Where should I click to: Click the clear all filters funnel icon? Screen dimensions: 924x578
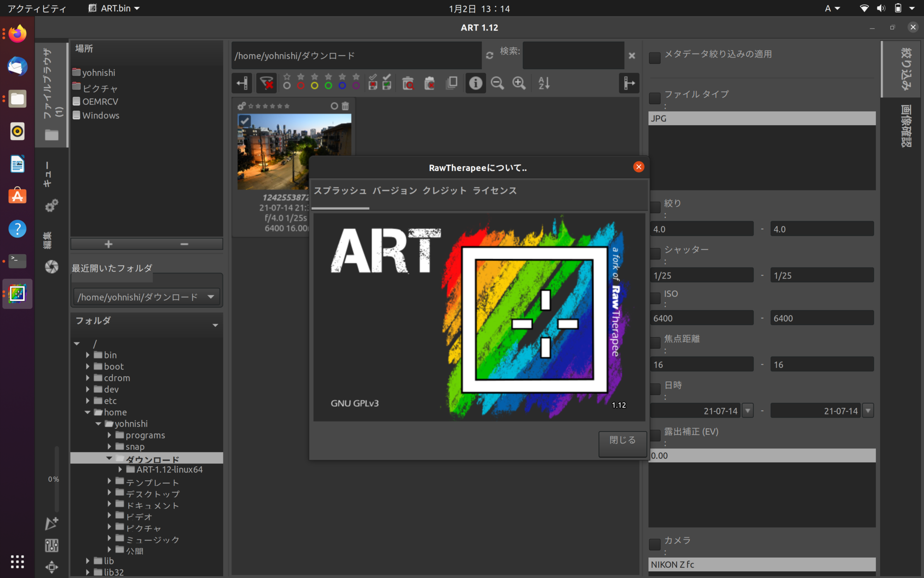tap(266, 83)
